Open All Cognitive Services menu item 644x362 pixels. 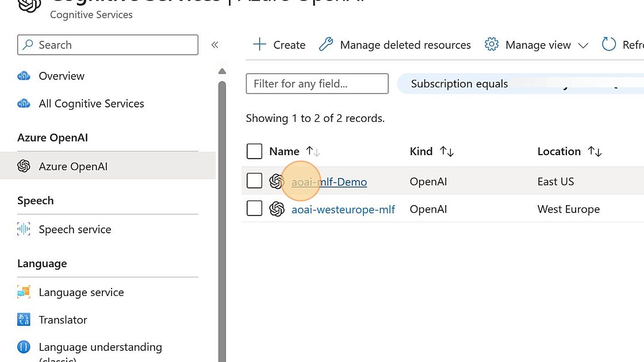tap(91, 103)
